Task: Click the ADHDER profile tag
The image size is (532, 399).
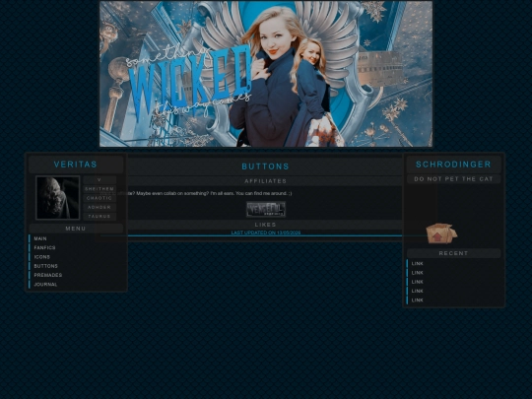Action: tap(100, 207)
